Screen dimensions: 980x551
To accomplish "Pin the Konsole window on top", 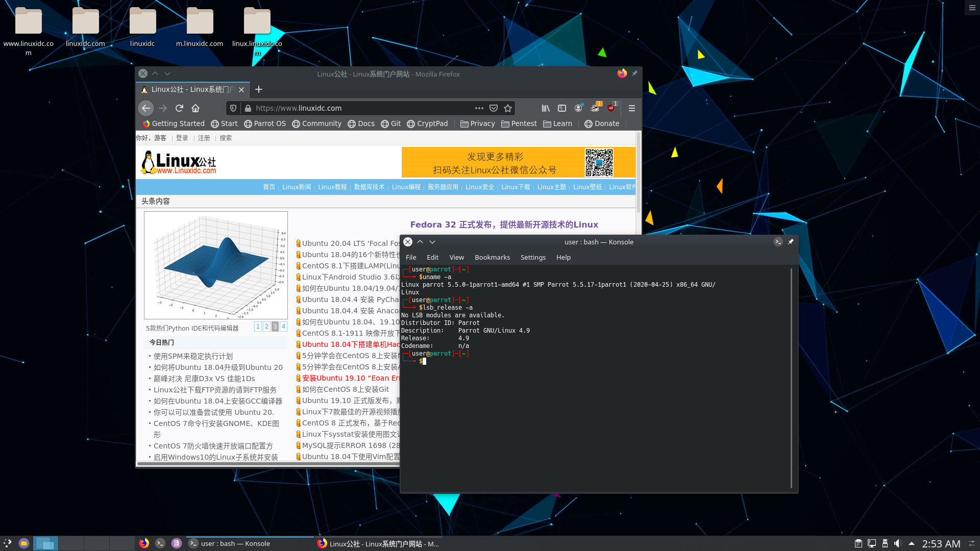I will 791,242.
